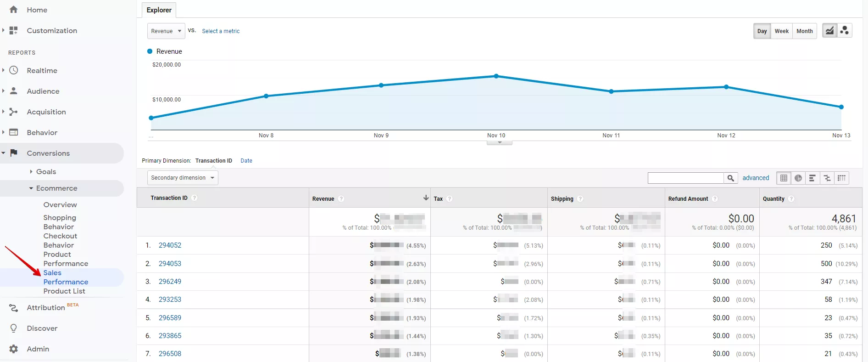Collapse chart using handle below graph
The width and height of the screenshot is (868, 362).
point(500,143)
